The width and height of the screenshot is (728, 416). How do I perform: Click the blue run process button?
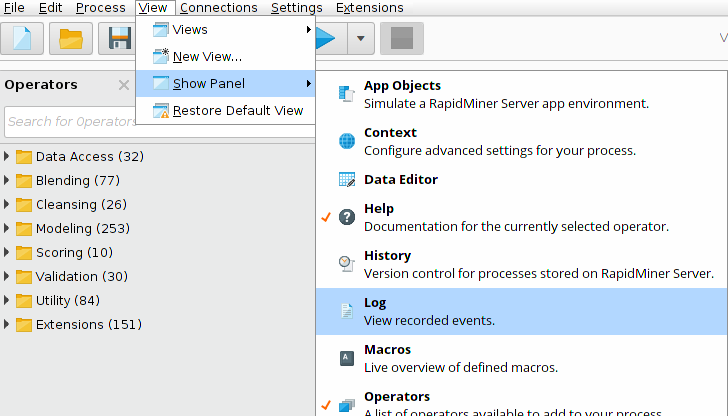326,38
